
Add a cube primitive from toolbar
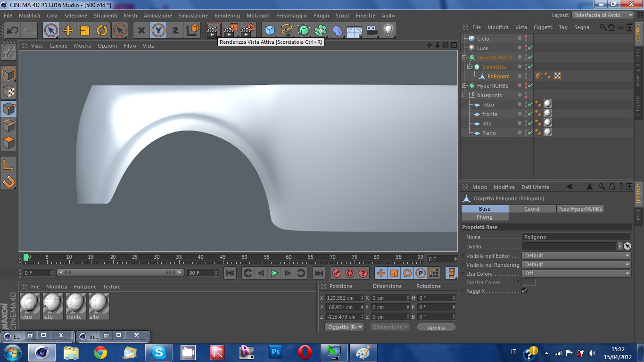point(270,31)
